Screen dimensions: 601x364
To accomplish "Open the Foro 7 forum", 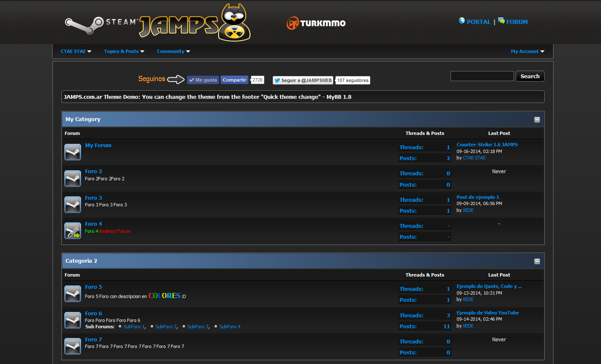I will pos(93,340).
